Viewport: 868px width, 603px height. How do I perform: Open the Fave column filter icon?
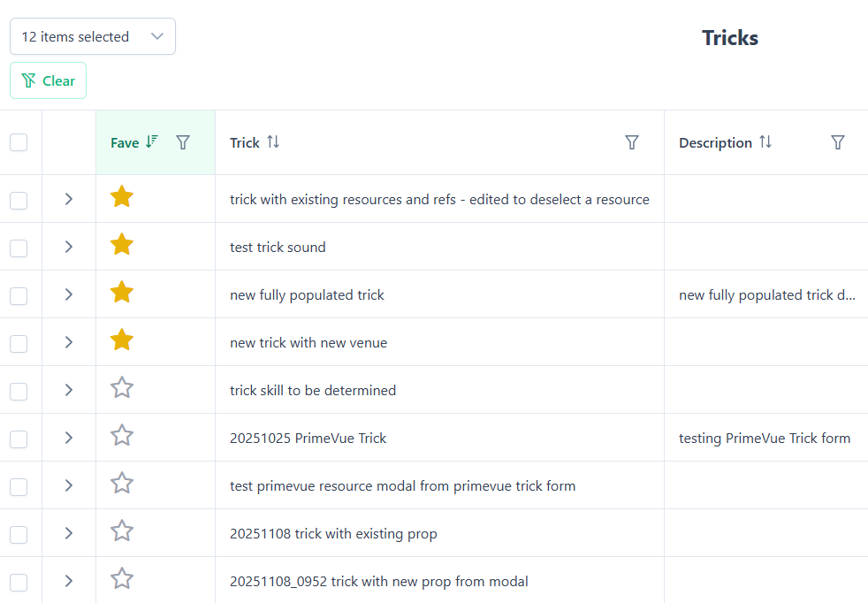(x=183, y=142)
